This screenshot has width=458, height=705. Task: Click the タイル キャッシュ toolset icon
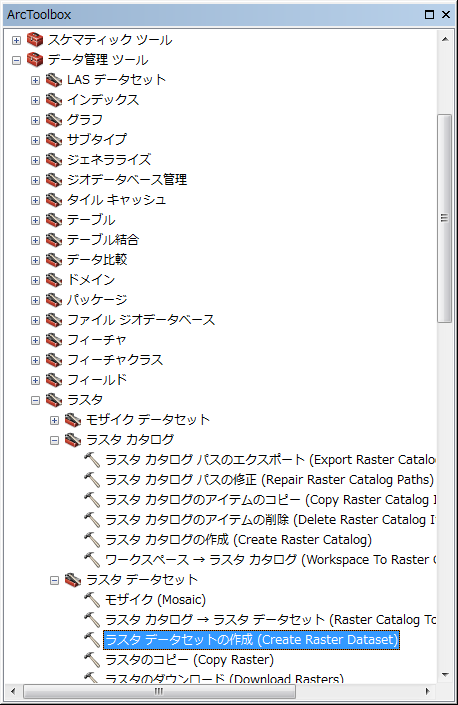[x=54, y=200]
